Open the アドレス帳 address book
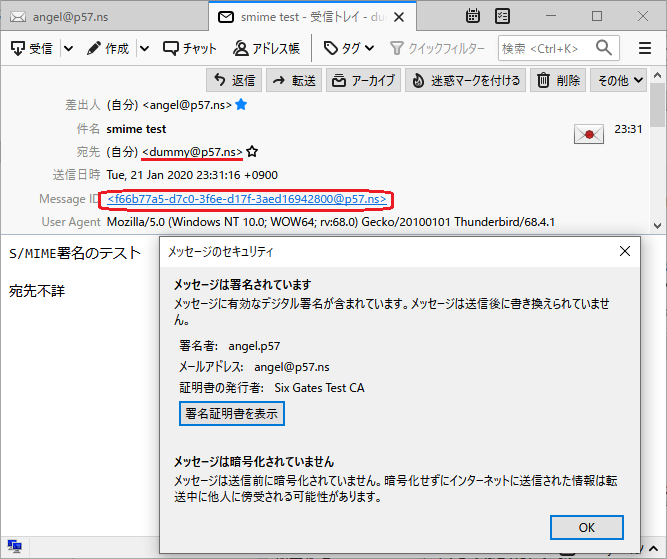Viewport: 667px width, 559px height. tap(267, 48)
